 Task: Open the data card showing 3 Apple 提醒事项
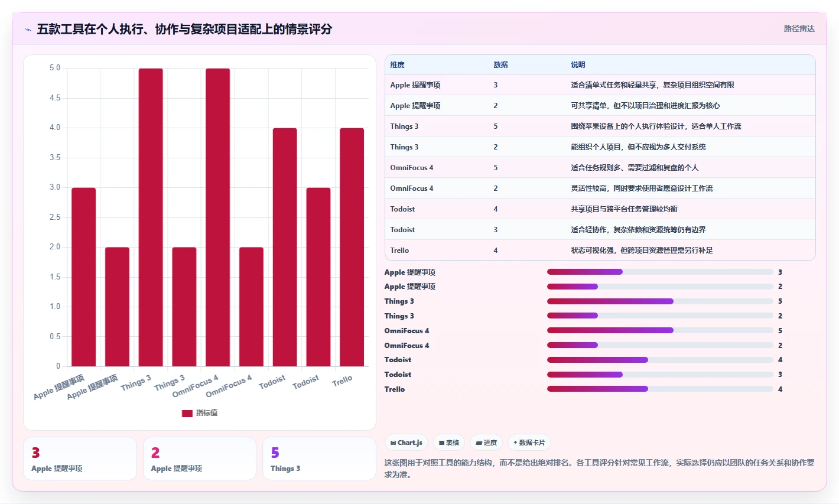80,459
